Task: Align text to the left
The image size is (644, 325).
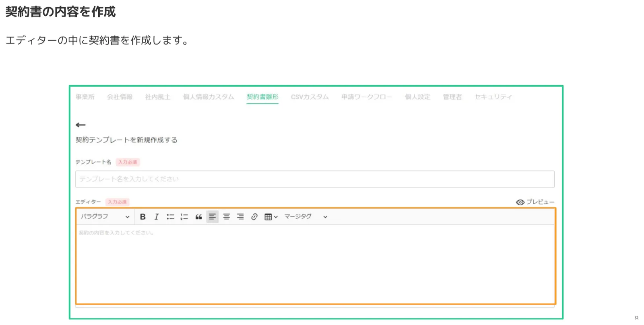Action: pyautogui.click(x=212, y=217)
